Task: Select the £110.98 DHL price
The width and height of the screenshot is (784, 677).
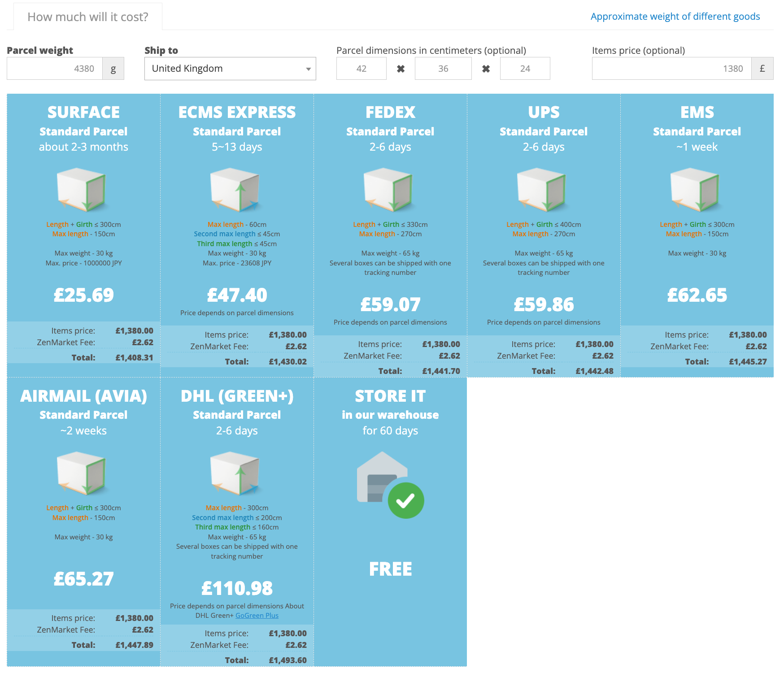Action: click(x=237, y=588)
